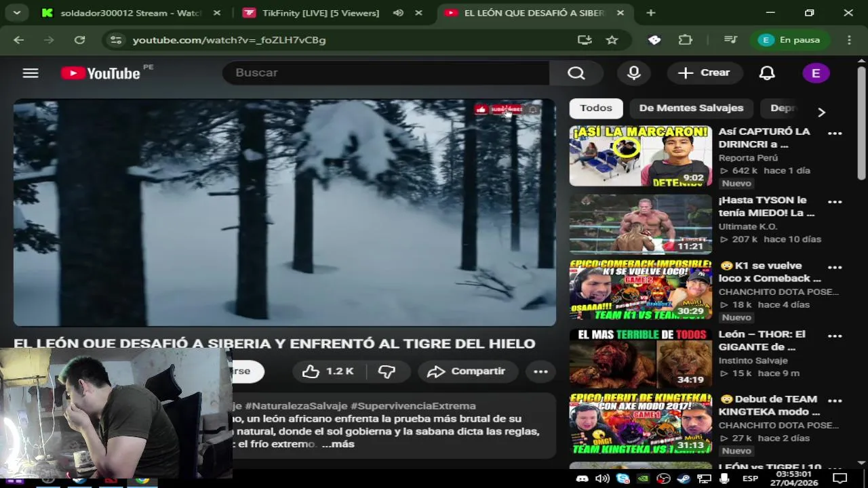The height and width of the screenshot is (488, 868).
Task: Open 'EL MAS TERRIBLE DE TODOS' thumbnail
Action: 641,358
